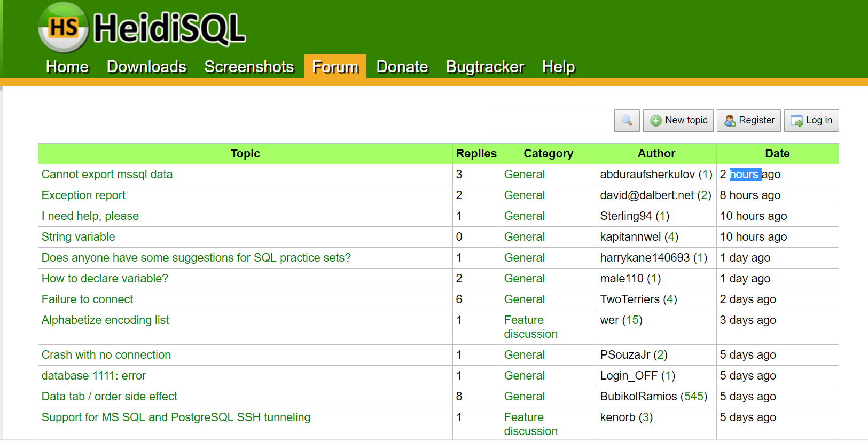Go to the Downloads page
Image resolution: width=868 pixels, height=442 pixels.
click(x=146, y=67)
